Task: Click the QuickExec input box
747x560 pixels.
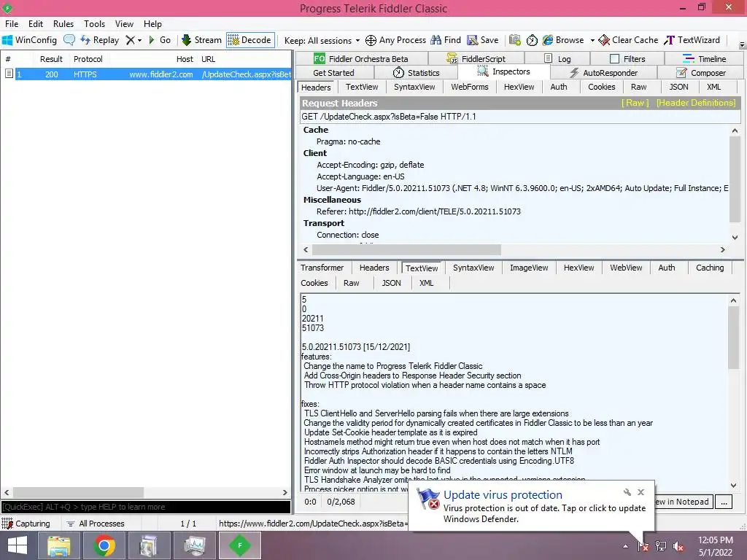Action: pyautogui.click(x=146, y=507)
